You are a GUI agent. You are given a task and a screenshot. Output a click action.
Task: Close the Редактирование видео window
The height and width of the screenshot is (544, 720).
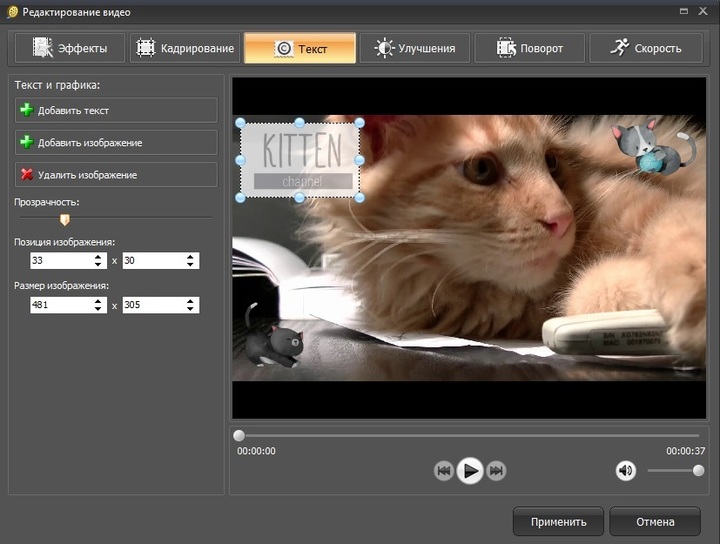(x=703, y=11)
